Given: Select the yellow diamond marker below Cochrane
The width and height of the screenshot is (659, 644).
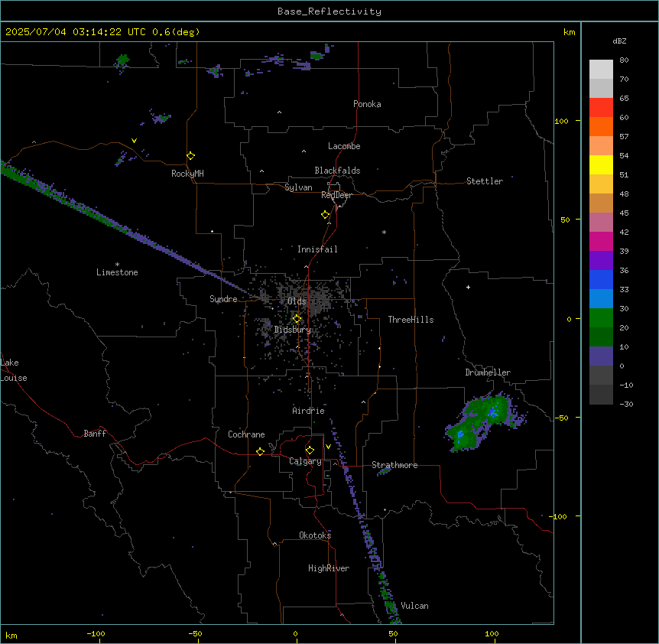Looking at the screenshot, I should coord(260,451).
